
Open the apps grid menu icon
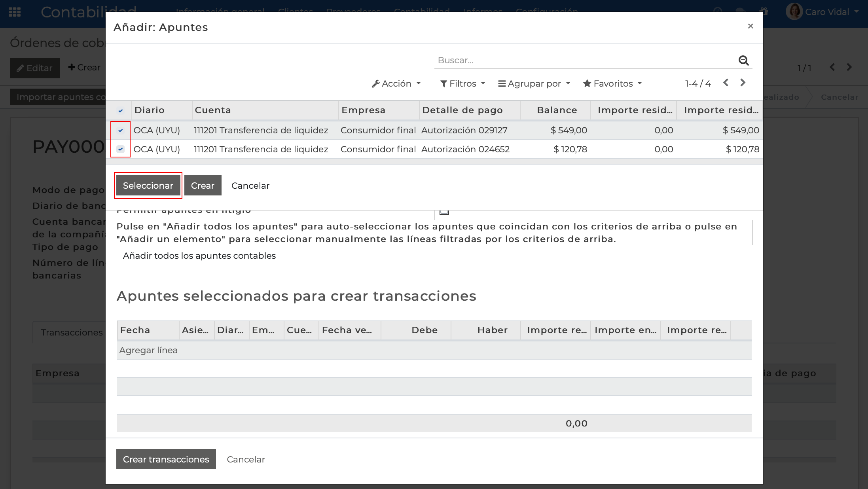tap(15, 12)
